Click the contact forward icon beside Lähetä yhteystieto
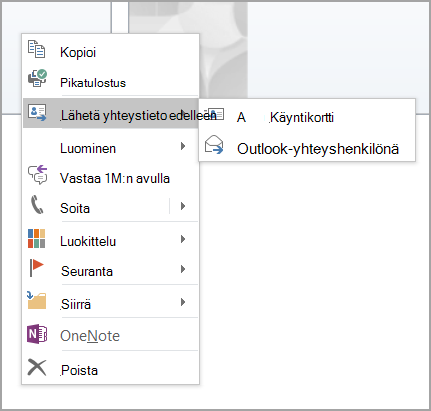Viewport: 431px width, 411px height. click(x=37, y=112)
